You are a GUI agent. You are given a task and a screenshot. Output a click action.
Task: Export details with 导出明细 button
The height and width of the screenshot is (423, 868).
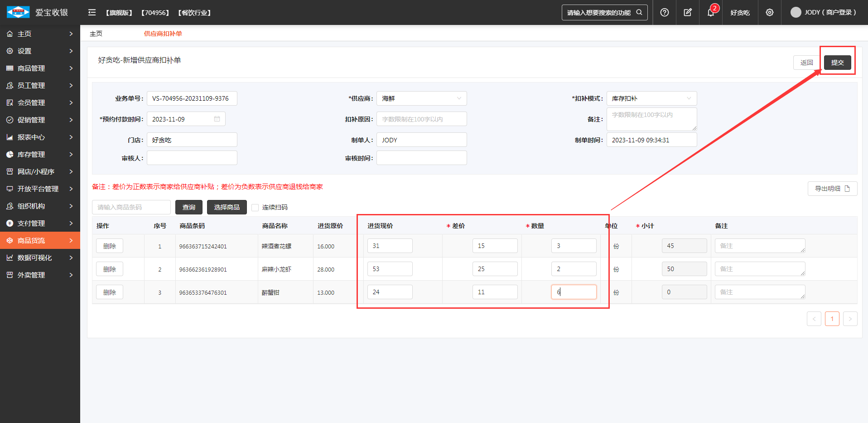pyautogui.click(x=832, y=189)
